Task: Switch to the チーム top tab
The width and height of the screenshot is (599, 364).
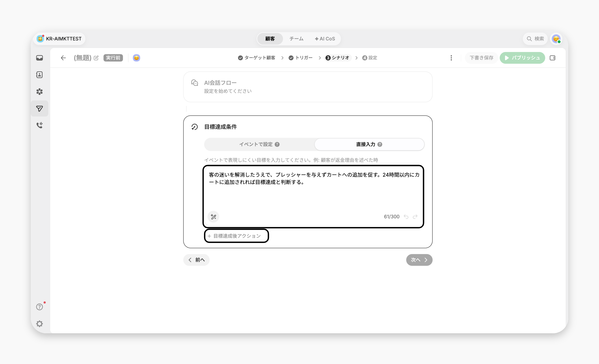Action: coord(296,39)
